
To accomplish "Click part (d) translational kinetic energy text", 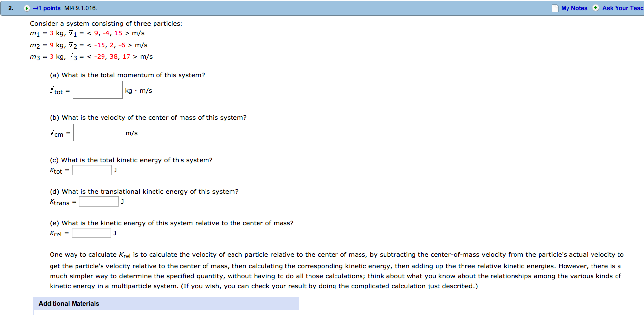I will tap(144, 192).
